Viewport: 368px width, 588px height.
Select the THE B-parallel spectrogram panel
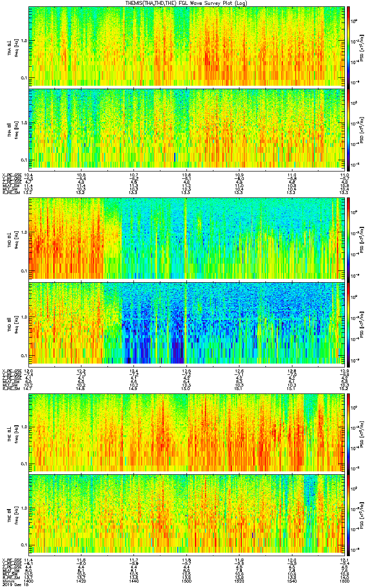186,514
